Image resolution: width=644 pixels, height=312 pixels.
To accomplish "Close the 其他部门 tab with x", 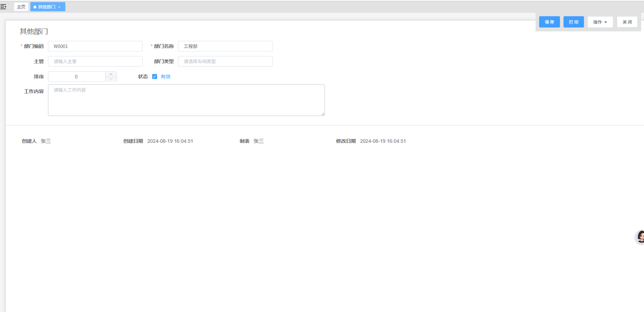I will (59, 7).
